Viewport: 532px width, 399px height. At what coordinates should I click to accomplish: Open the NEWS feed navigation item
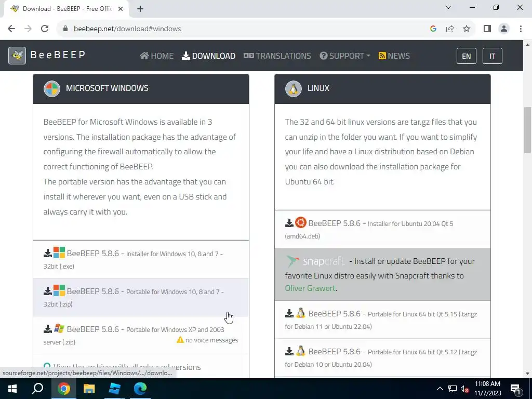point(394,56)
